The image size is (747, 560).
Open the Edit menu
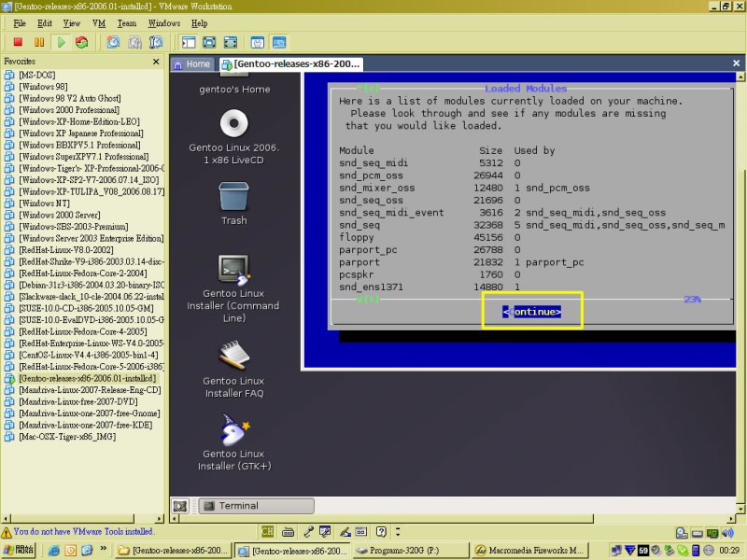(x=44, y=23)
